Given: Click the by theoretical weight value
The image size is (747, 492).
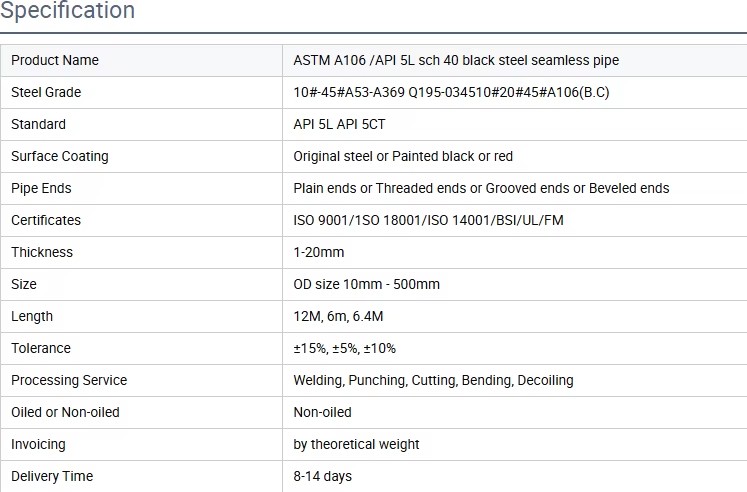Looking at the screenshot, I should [x=356, y=444].
